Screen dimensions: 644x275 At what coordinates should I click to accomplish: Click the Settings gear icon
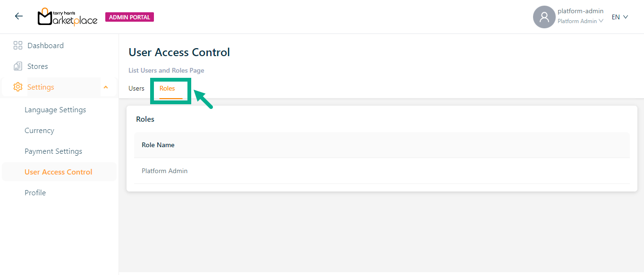18,87
